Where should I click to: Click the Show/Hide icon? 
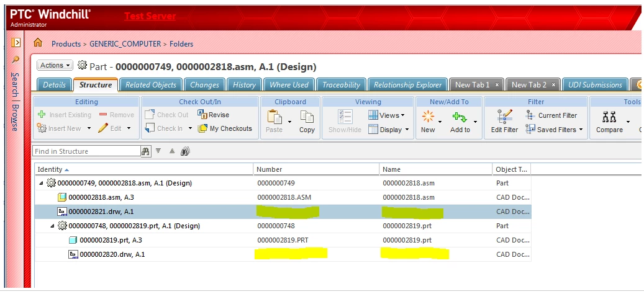coord(345,117)
